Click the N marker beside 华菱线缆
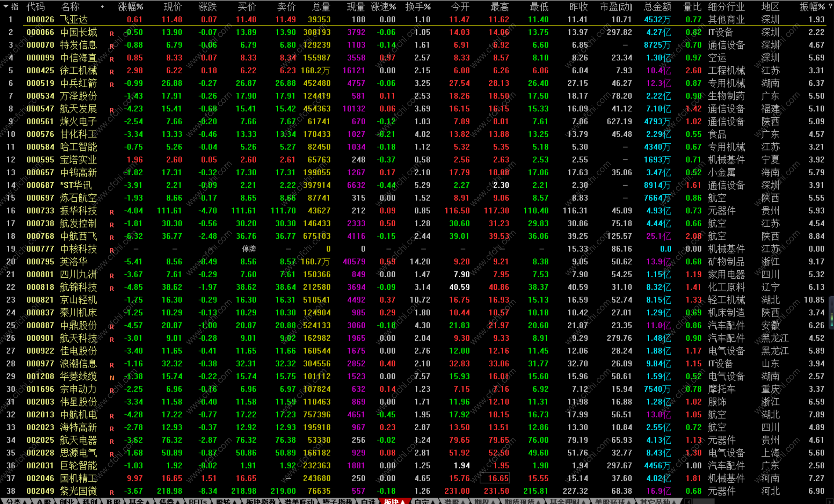 [x=112, y=378]
